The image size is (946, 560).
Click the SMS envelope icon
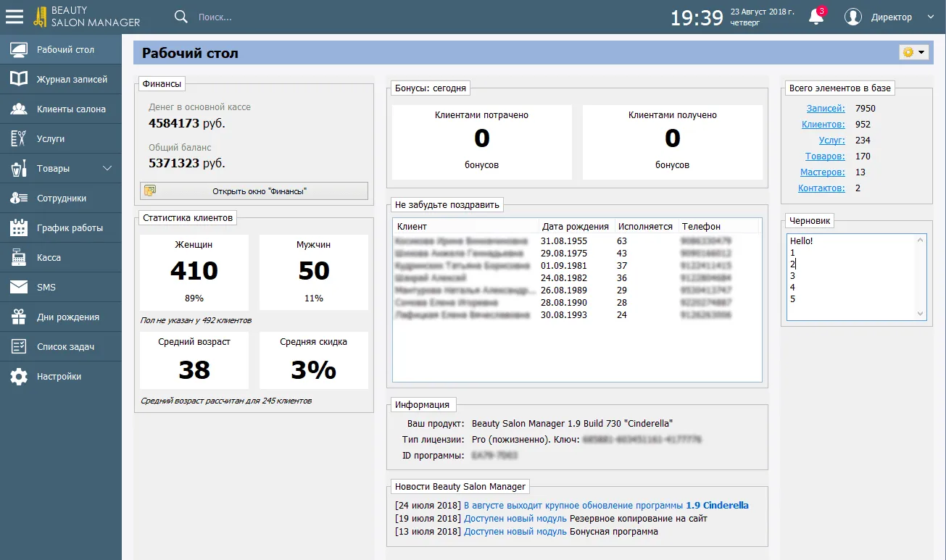pyautogui.click(x=19, y=287)
